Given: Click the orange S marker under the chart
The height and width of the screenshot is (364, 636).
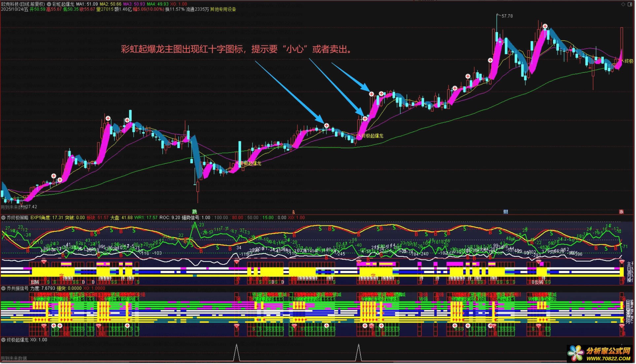Looking at the screenshot, I should click(293, 213).
